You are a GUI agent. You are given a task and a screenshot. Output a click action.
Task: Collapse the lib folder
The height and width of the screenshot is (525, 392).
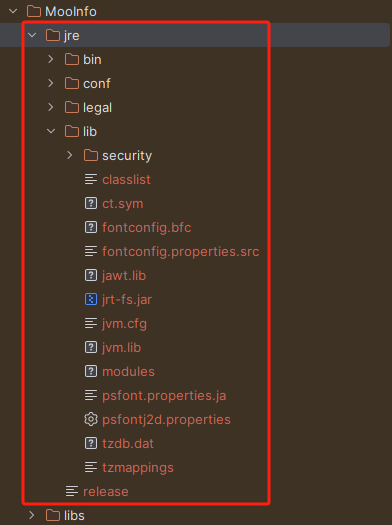51,131
